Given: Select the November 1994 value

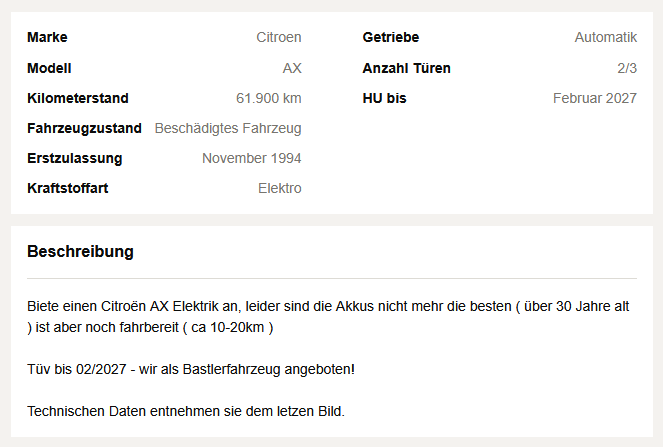Looking at the screenshot, I should (252, 158).
